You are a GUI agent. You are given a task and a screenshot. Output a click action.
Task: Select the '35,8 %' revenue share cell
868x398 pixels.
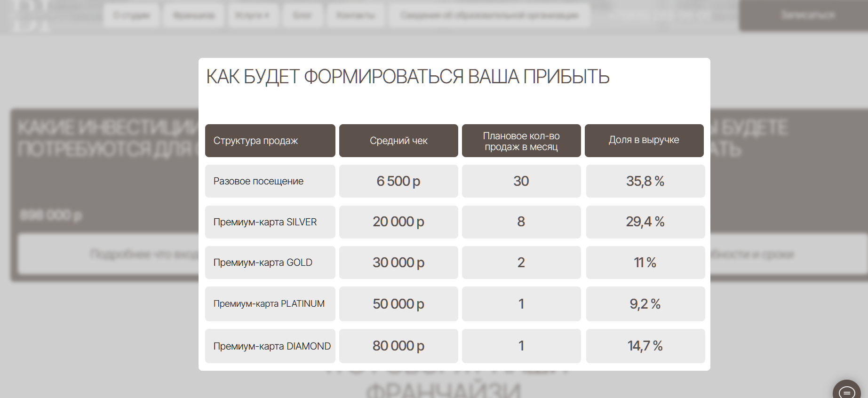(645, 181)
